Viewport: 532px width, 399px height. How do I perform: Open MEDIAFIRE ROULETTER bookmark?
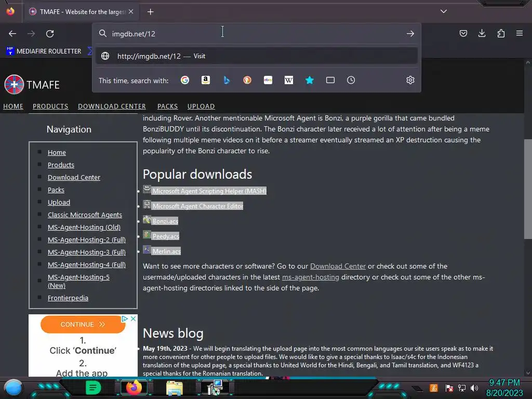(44, 51)
